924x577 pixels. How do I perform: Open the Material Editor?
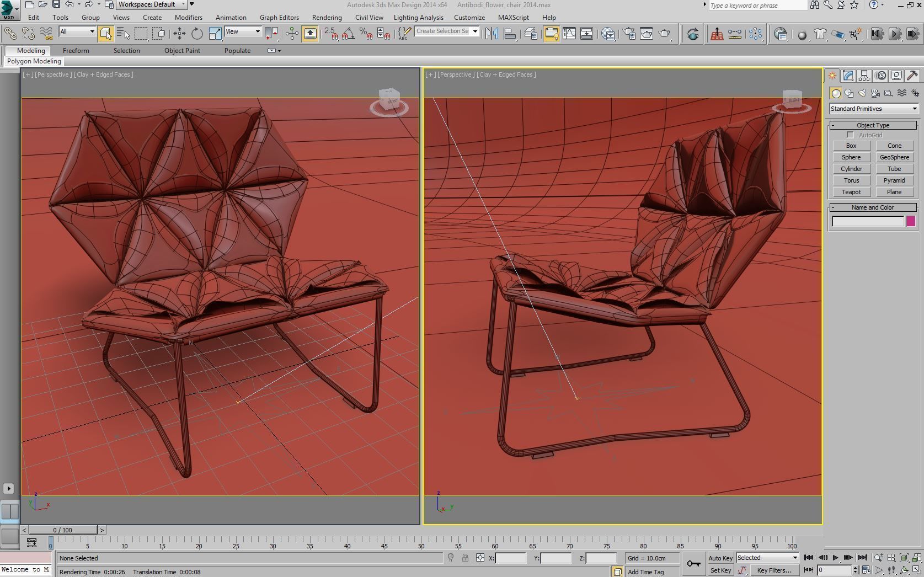click(x=608, y=34)
